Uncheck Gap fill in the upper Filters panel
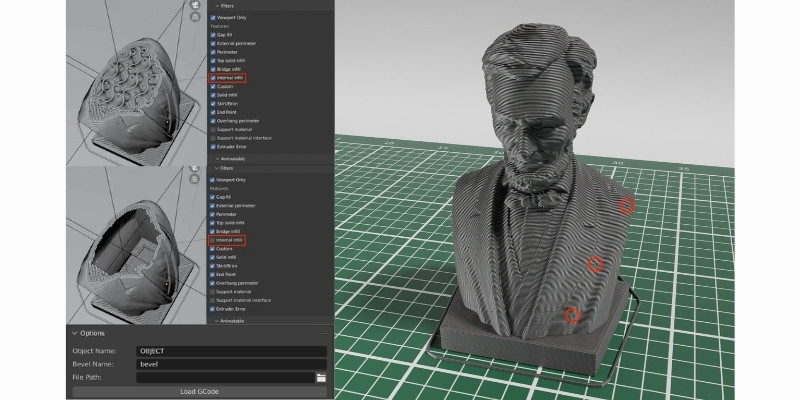This screenshot has height=400, width=800. (x=213, y=35)
